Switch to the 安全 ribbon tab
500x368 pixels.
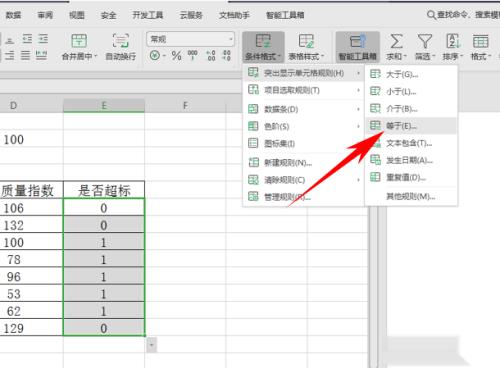pyautogui.click(x=109, y=15)
